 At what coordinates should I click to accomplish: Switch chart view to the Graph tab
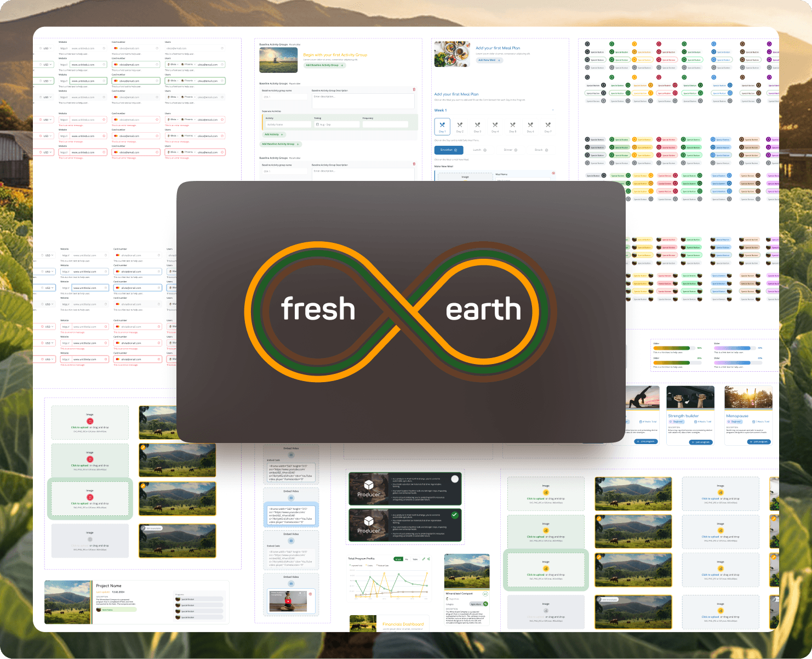398,559
